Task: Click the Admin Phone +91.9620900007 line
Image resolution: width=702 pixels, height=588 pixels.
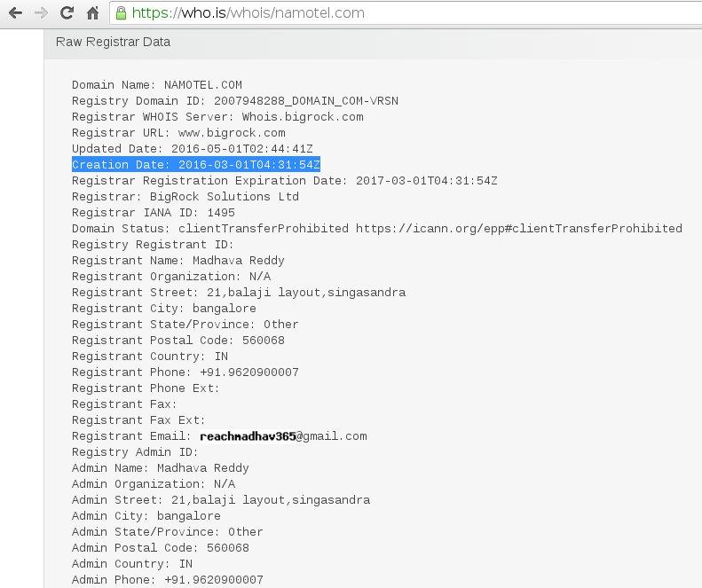Action: 168,580
